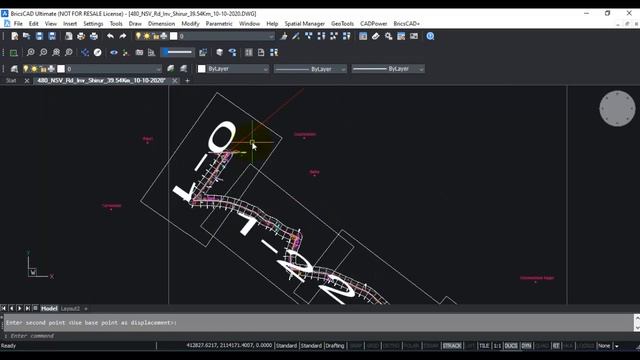640x360 pixels.
Task: Open the Layers panel icon beside light bulb
Action: 14,69
